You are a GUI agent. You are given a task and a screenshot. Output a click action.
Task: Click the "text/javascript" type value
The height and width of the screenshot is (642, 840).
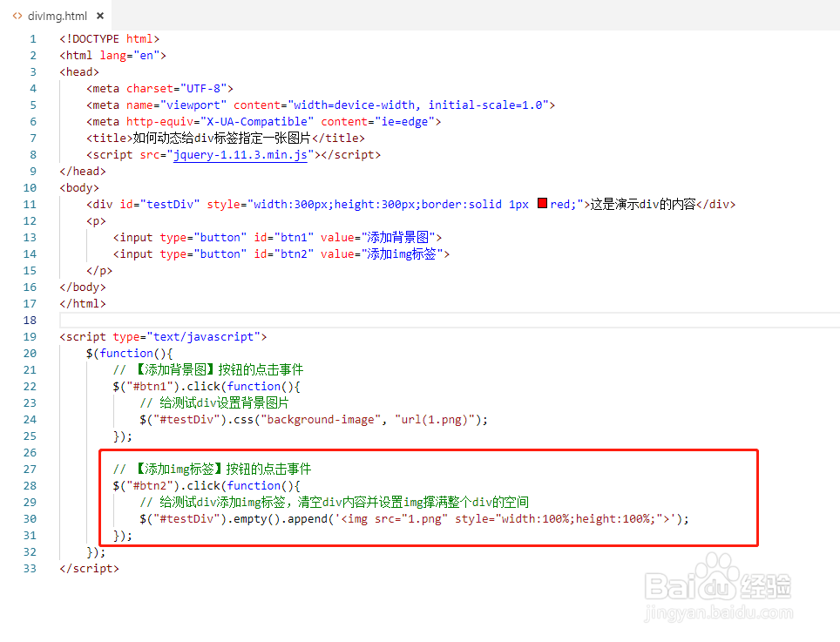pos(203,337)
